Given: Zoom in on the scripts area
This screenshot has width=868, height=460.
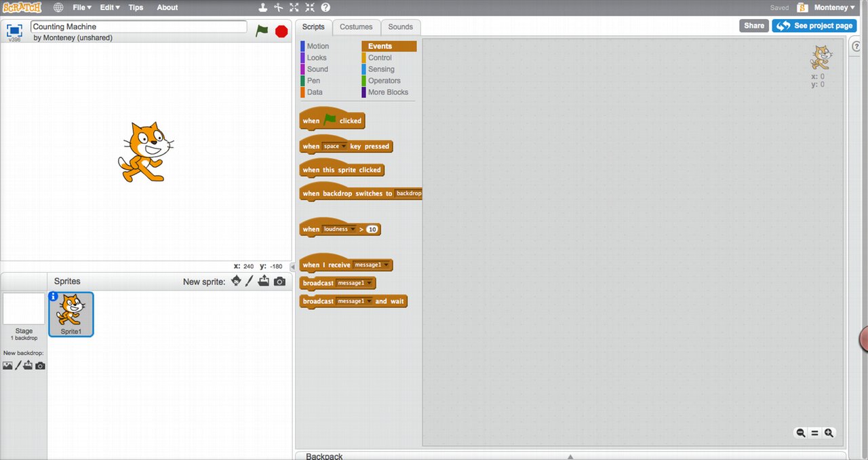Looking at the screenshot, I should pyautogui.click(x=829, y=432).
